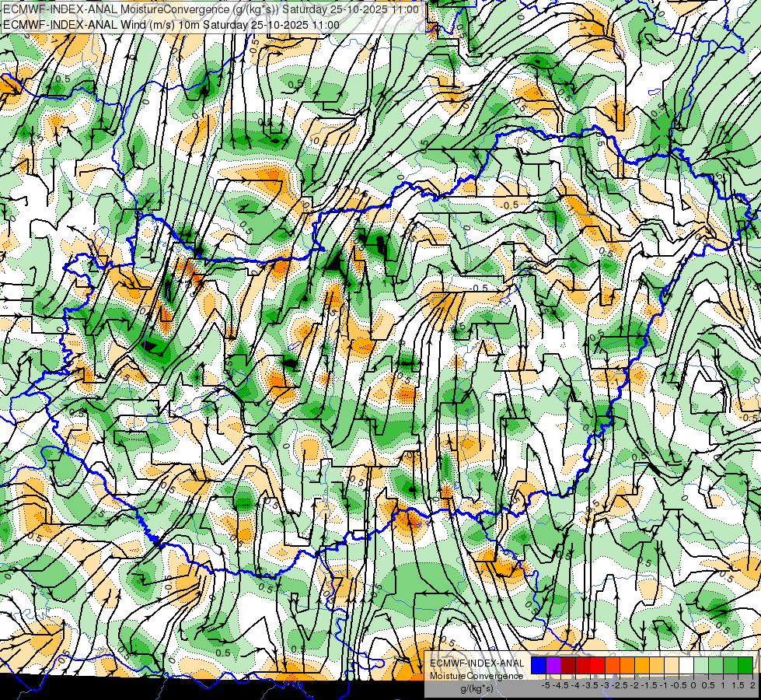Click the '-1.5' legend tick label
This screenshot has height=700, width=761.
(649, 685)
